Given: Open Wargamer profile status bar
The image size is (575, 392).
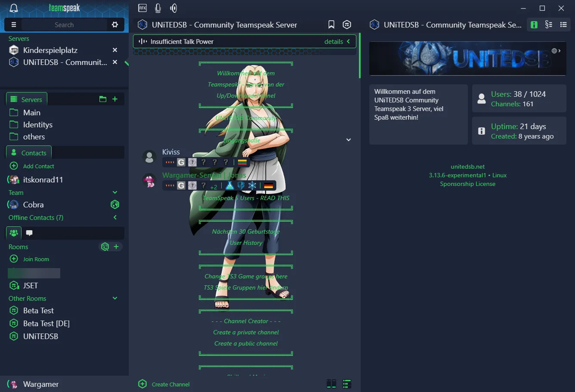Looking at the screenshot, I should [x=65, y=384].
